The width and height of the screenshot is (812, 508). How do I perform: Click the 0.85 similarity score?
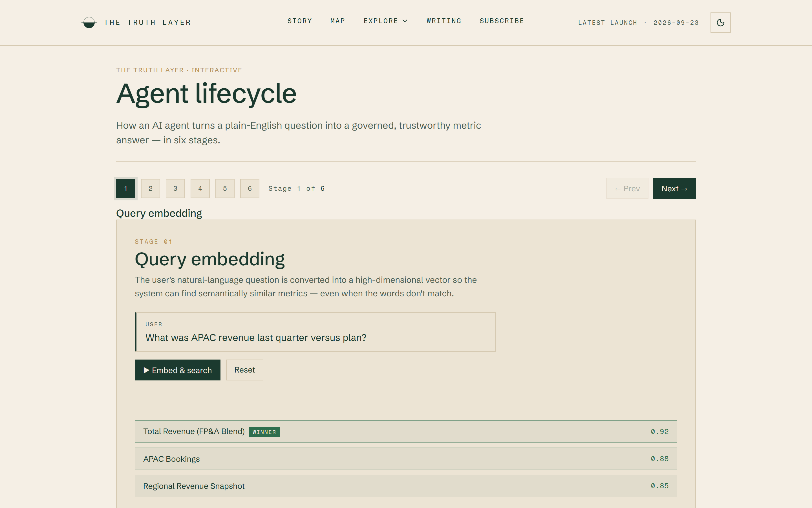click(x=660, y=486)
